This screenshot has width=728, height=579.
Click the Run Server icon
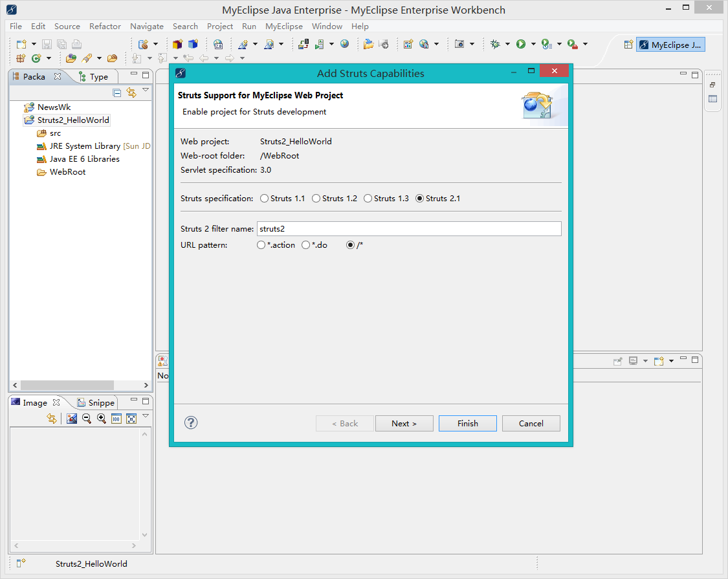coord(320,44)
